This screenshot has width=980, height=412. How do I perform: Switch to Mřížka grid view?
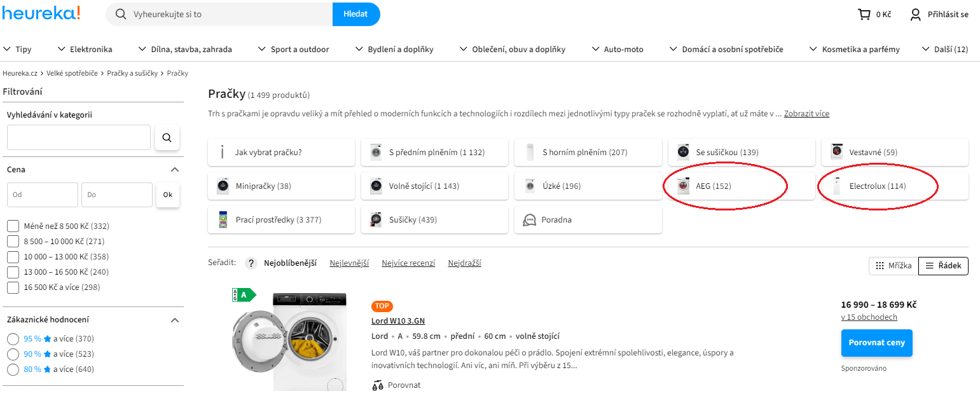coord(894,266)
